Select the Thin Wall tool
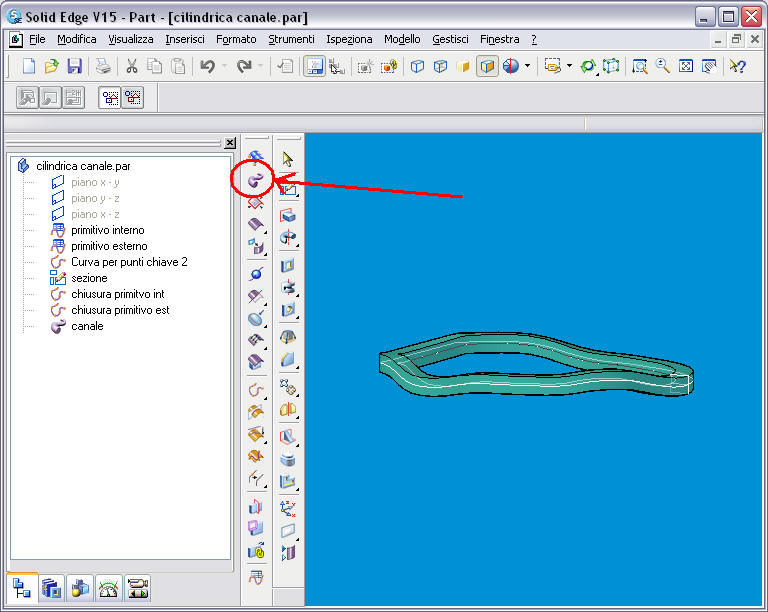The image size is (768, 612). click(x=288, y=459)
